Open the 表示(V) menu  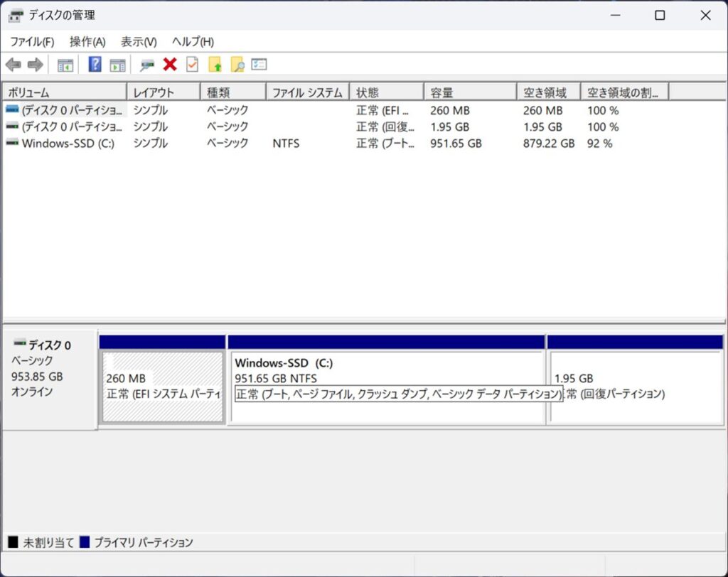(x=139, y=42)
